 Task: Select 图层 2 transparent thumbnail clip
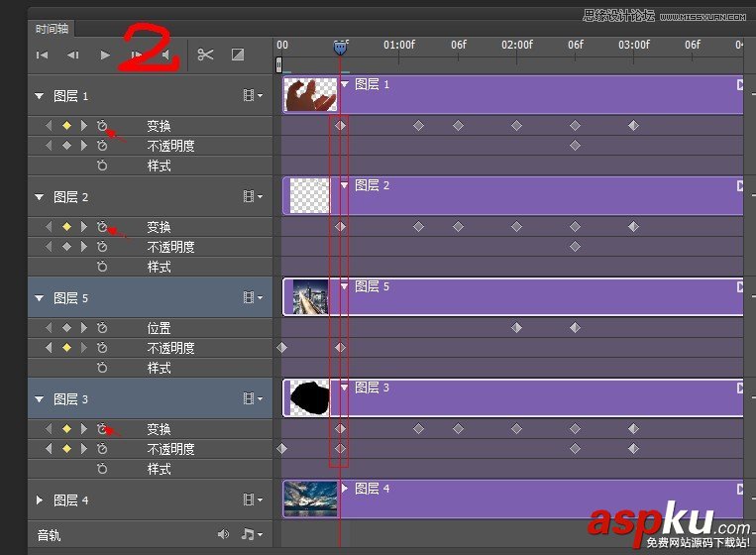tap(310, 196)
